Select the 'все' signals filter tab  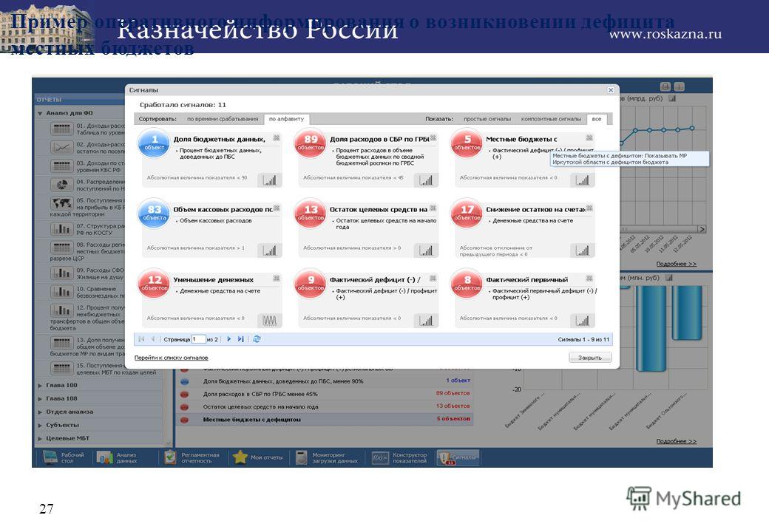coord(597,119)
